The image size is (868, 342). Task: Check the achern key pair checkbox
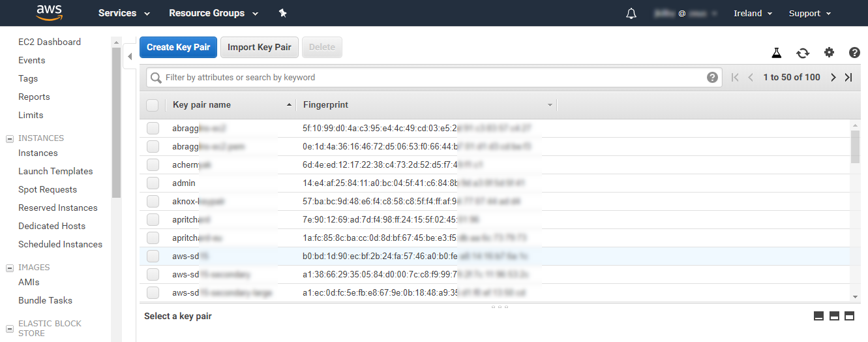153,165
